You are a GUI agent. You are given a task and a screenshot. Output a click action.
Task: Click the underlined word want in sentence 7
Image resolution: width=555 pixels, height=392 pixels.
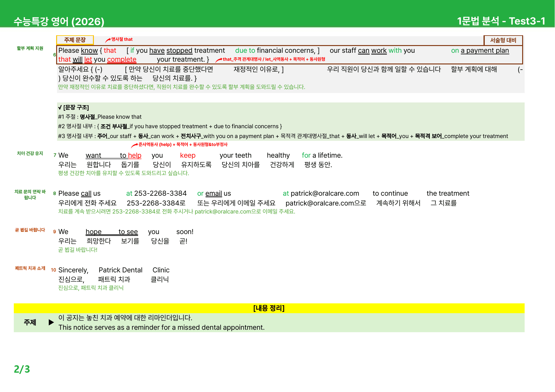tap(93, 156)
